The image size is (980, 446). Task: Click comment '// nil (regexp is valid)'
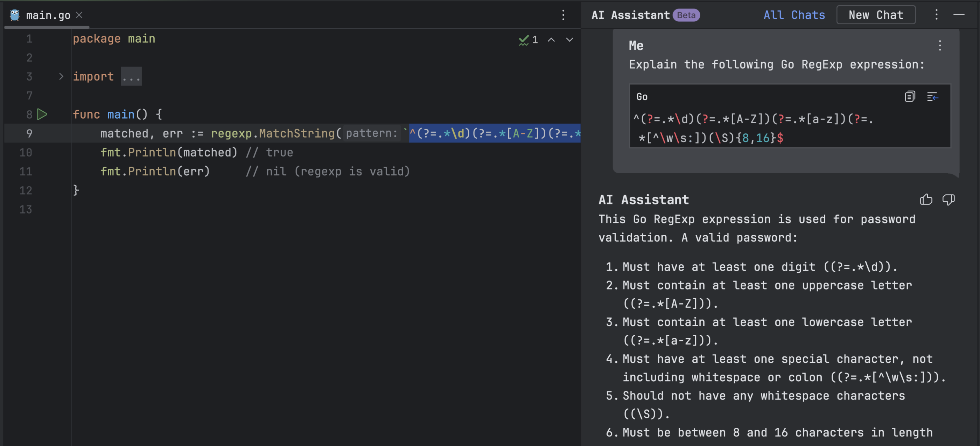(x=328, y=171)
